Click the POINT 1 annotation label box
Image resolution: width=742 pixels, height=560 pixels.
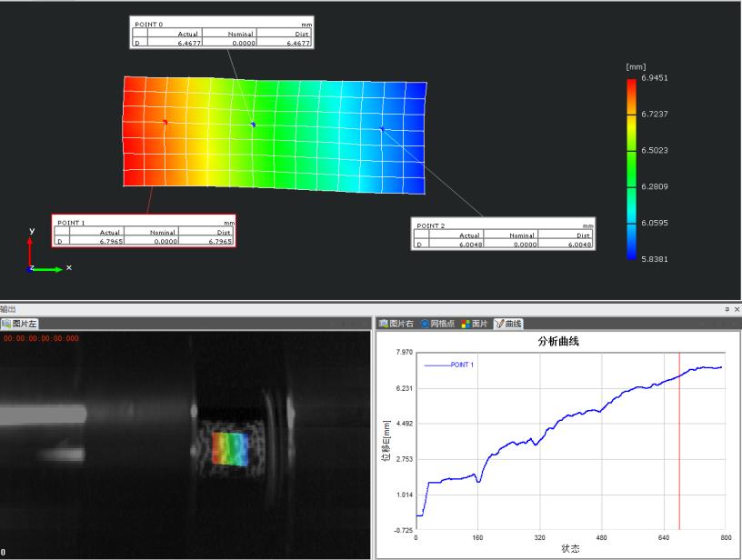coord(145,232)
